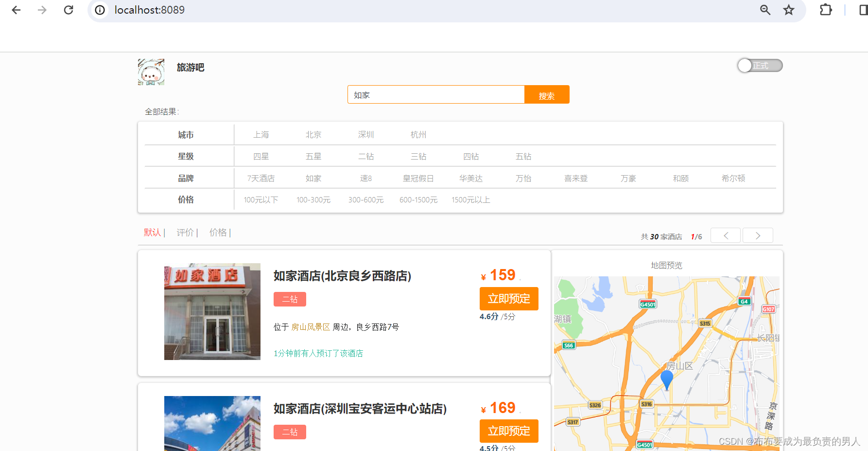Click the orange 搜索 button
Viewport: 868px width, 451px height.
point(547,95)
